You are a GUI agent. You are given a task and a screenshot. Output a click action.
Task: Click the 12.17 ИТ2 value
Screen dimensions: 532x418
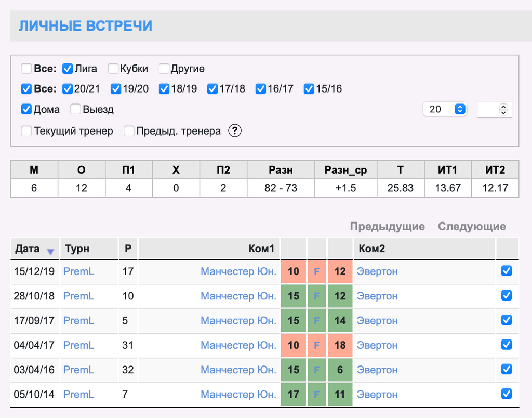click(495, 188)
